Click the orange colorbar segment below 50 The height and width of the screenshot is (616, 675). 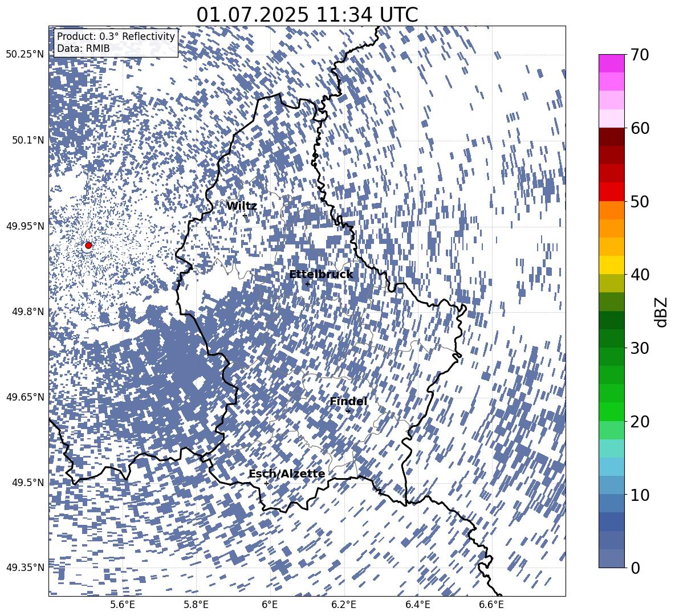(x=611, y=210)
